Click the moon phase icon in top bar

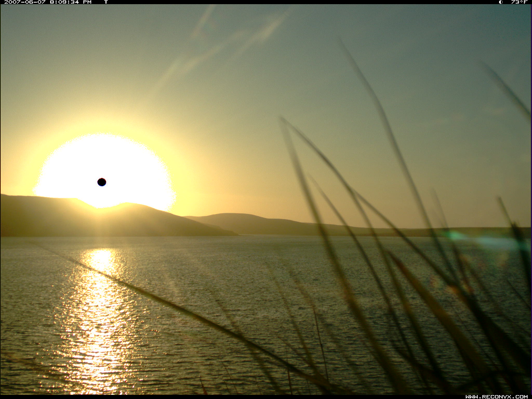(x=501, y=2)
